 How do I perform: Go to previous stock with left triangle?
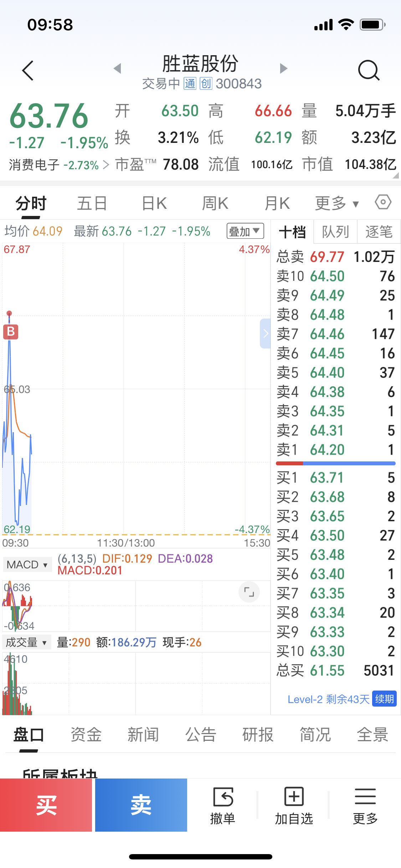coord(117,68)
